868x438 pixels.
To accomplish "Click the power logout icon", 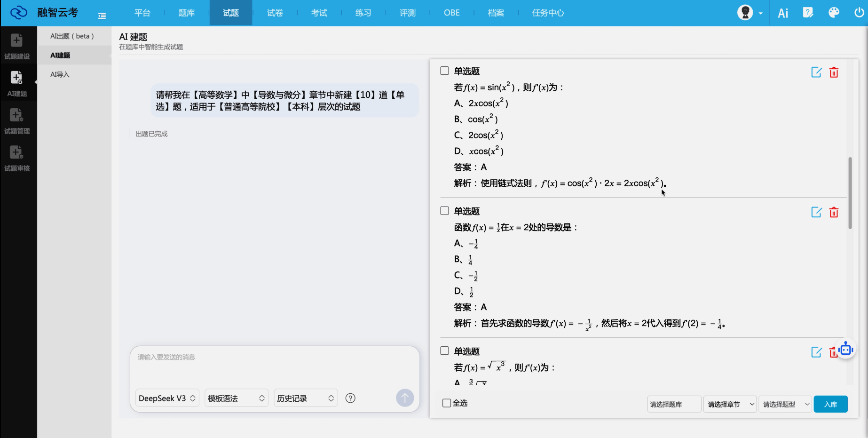I will [859, 13].
